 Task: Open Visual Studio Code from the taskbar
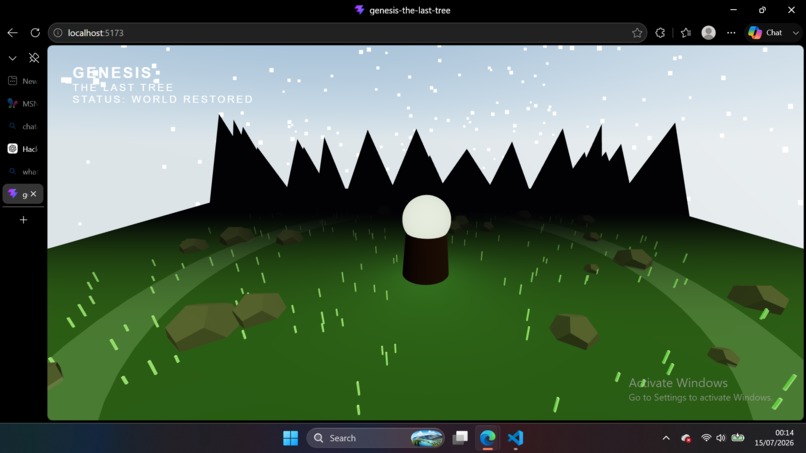515,438
